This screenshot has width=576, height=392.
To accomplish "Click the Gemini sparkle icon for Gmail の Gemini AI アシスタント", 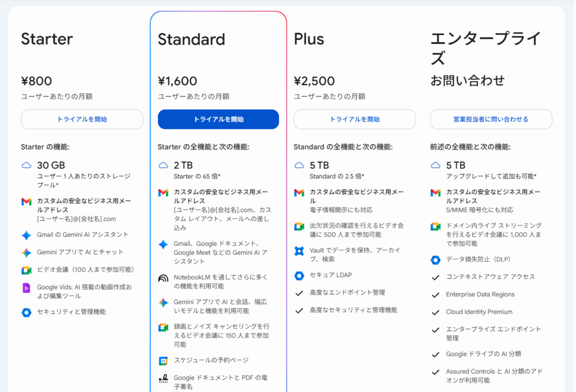I will click(26, 235).
